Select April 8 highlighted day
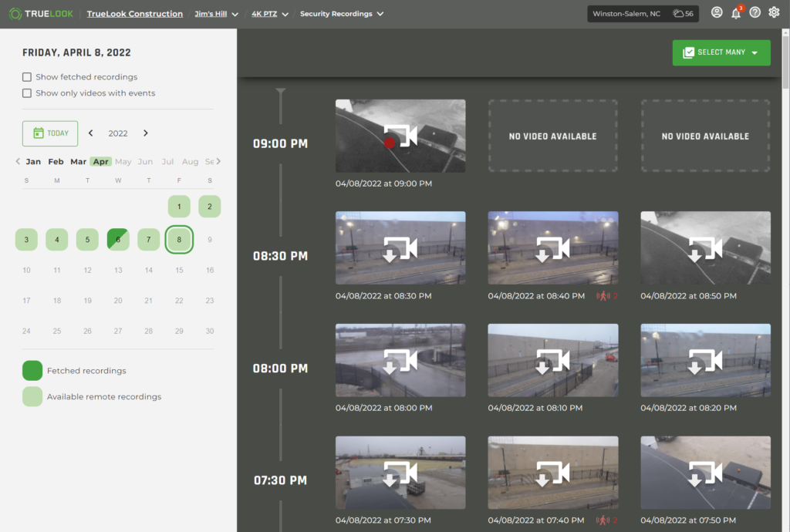 (x=179, y=240)
